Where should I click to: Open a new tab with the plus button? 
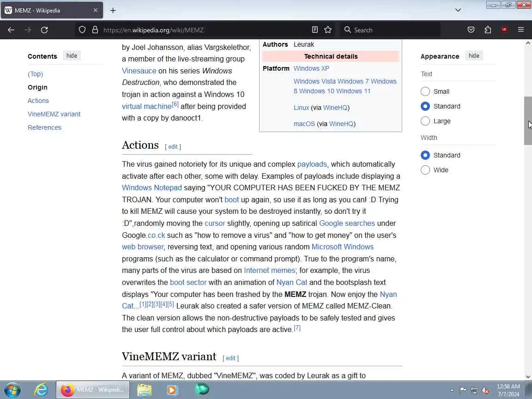pyautogui.click(x=113, y=11)
